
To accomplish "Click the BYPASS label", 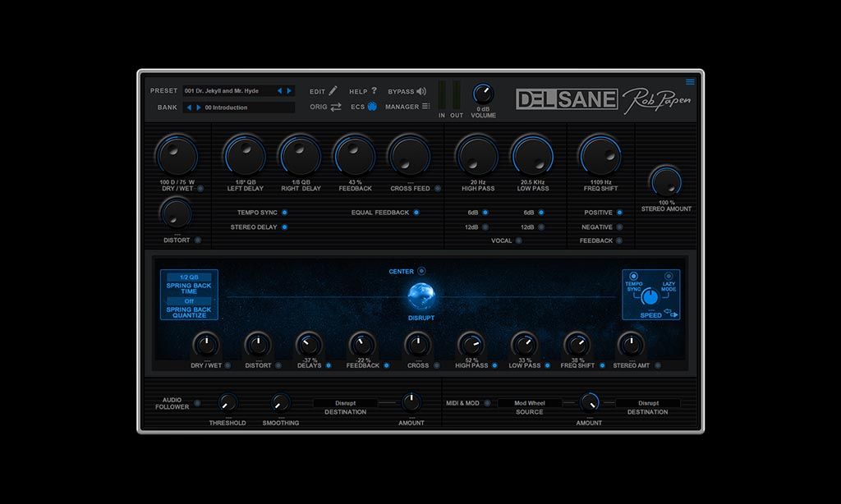I will click(x=401, y=92).
